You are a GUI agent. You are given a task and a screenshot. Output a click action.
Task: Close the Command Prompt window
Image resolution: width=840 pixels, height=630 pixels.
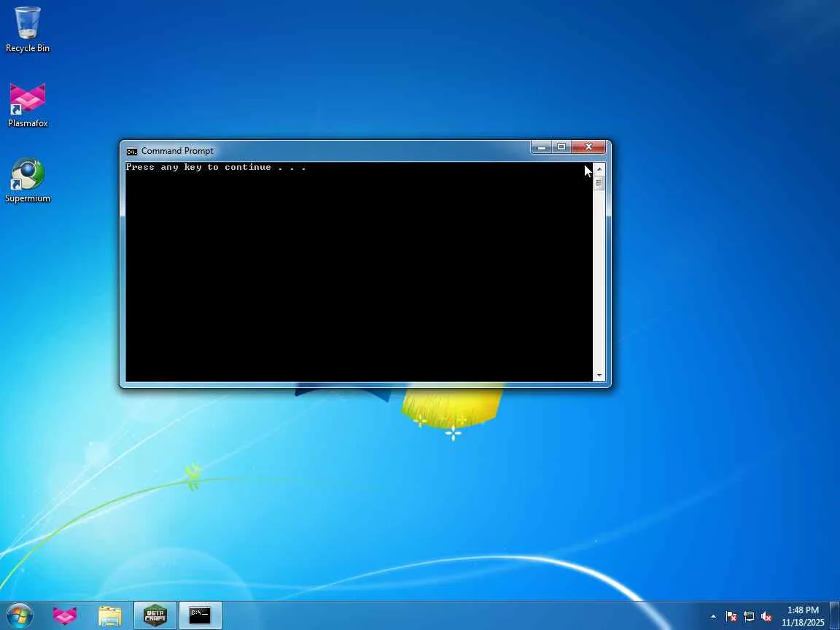tap(588, 147)
